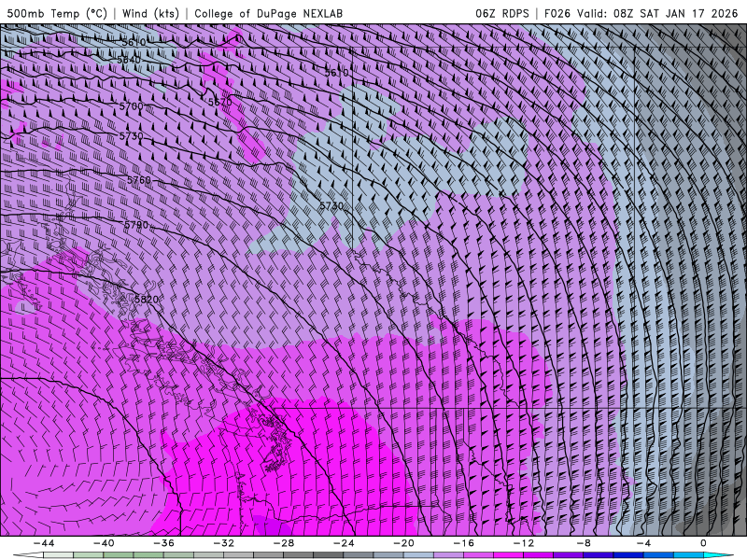This screenshot has height=560, width=747.
Task: Click the 5820 contour label near the coastline
Action: pos(147,300)
